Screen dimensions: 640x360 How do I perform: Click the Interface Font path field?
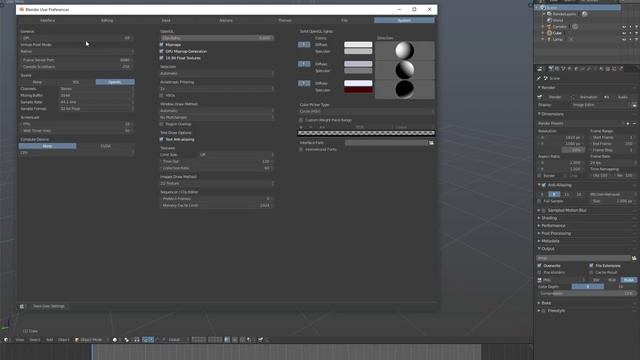pos(387,143)
